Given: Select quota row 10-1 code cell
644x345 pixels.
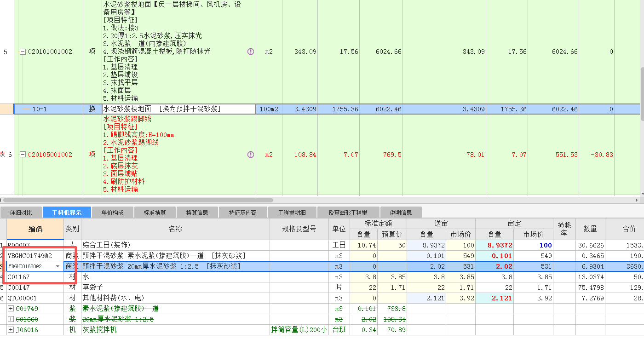Looking at the screenshot, I should pyautogui.click(x=48, y=109).
